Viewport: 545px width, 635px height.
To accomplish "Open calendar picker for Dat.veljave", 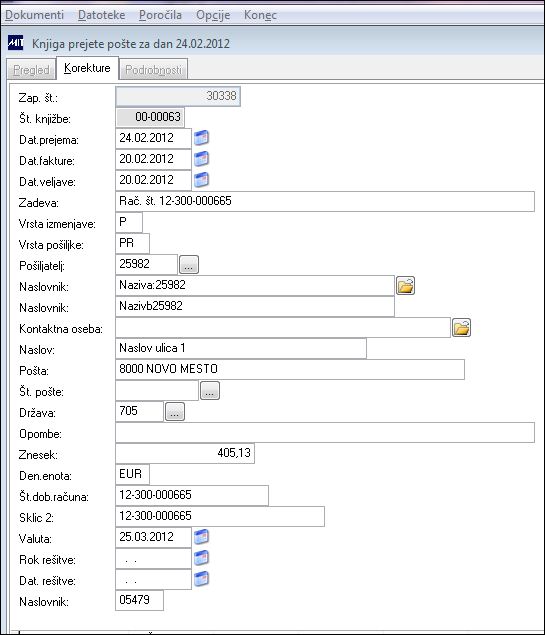I will click(201, 180).
